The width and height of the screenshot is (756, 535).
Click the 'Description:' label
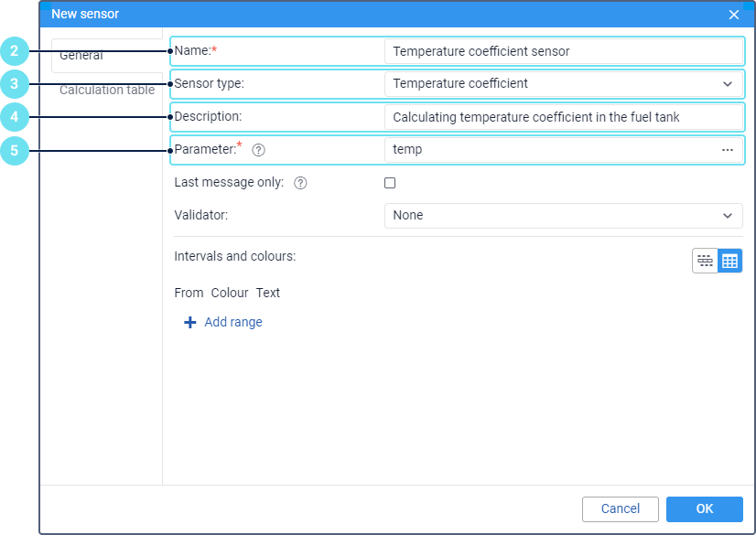point(208,116)
